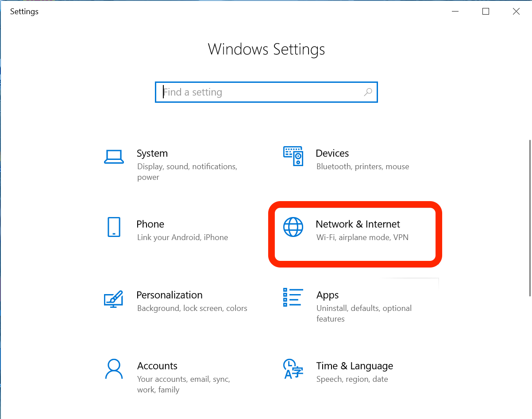This screenshot has height=419, width=532.
Task: Click the search magnifier in the settings search box
Action: click(x=368, y=92)
